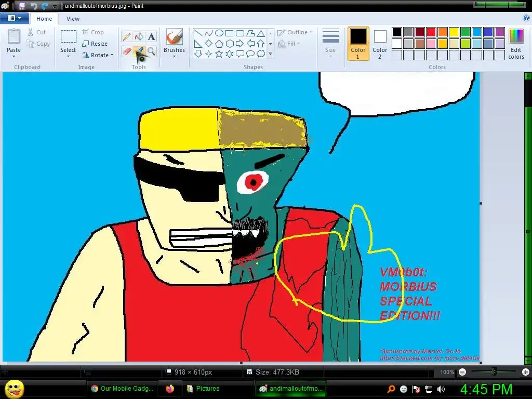The width and height of the screenshot is (532, 399).
Task: Activate Color 2 selector
Action: point(380,44)
